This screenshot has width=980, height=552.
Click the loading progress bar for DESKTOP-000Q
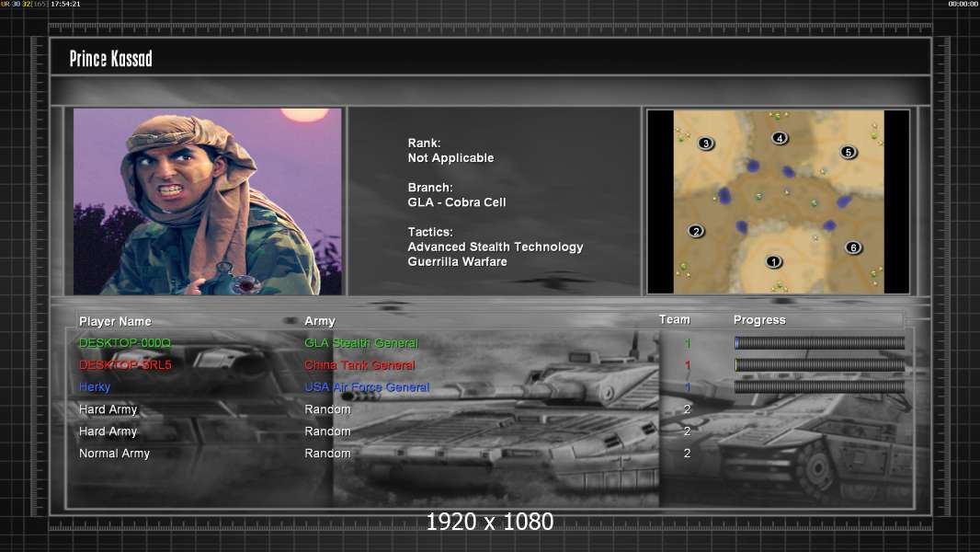click(819, 342)
